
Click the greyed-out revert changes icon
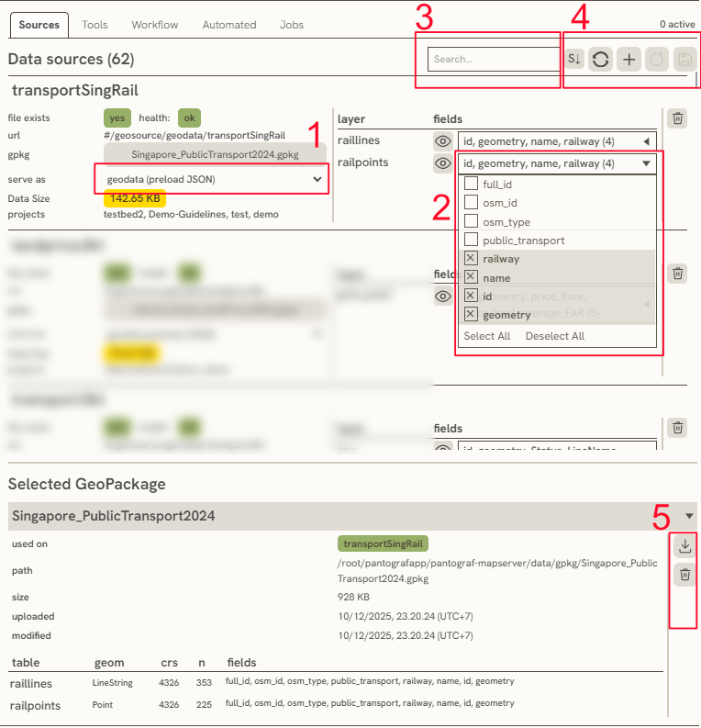[x=656, y=59]
